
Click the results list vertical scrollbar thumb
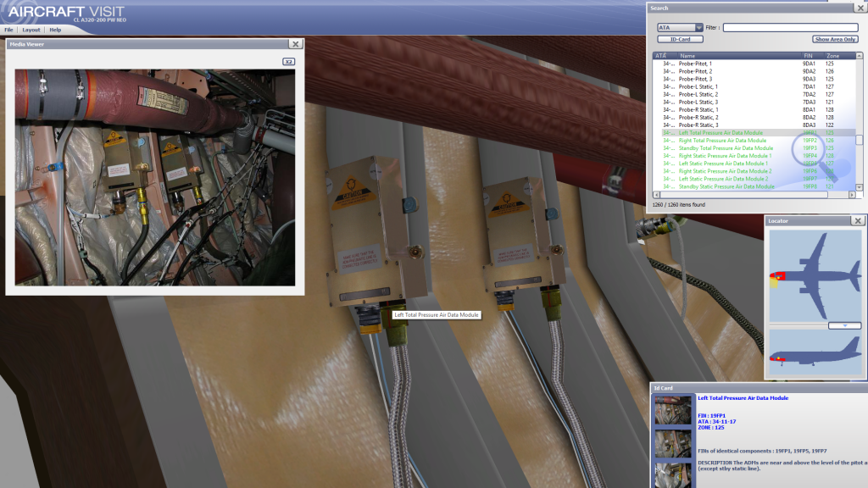pos(860,140)
